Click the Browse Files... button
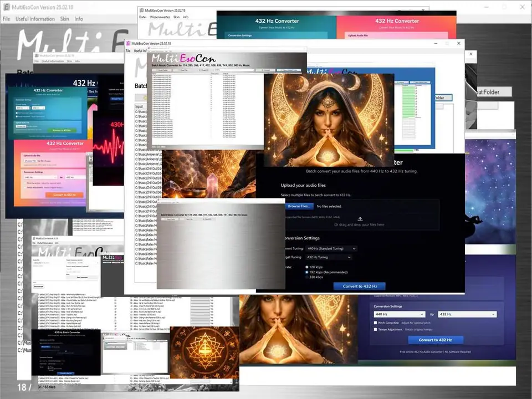Viewport: 532px width, 399px height. (x=300, y=206)
